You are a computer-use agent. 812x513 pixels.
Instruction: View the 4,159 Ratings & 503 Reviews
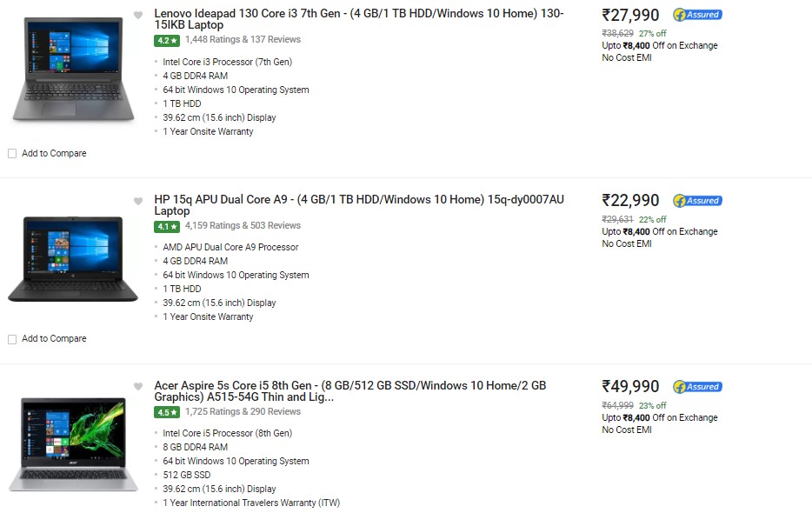(243, 225)
